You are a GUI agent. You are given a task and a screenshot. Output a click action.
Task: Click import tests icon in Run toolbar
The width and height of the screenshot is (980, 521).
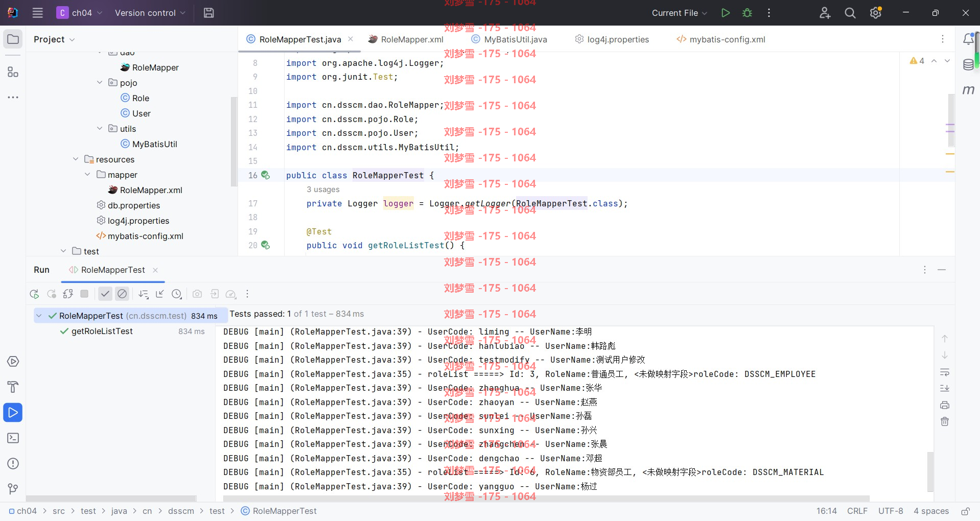215,294
